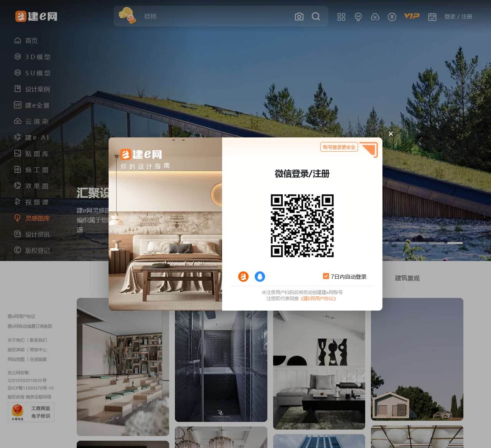The image size is (491, 448).
Task: Click the yen currency icon
Action: coord(392,17)
